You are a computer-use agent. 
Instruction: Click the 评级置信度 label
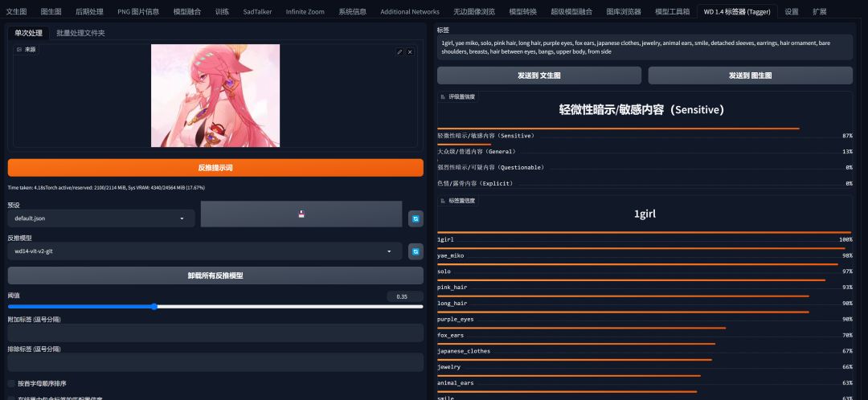coord(458,96)
